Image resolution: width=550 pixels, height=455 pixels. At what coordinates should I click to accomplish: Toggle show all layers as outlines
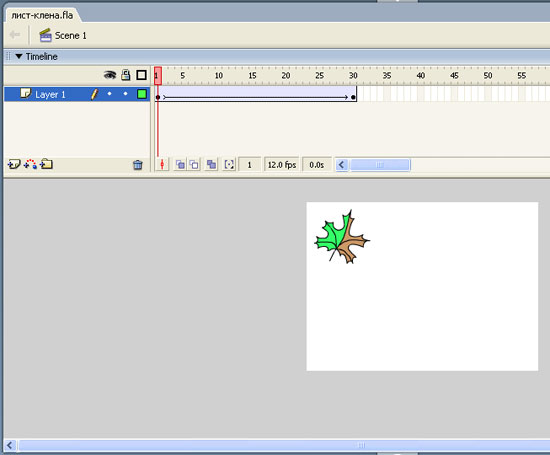[x=141, y=75]
